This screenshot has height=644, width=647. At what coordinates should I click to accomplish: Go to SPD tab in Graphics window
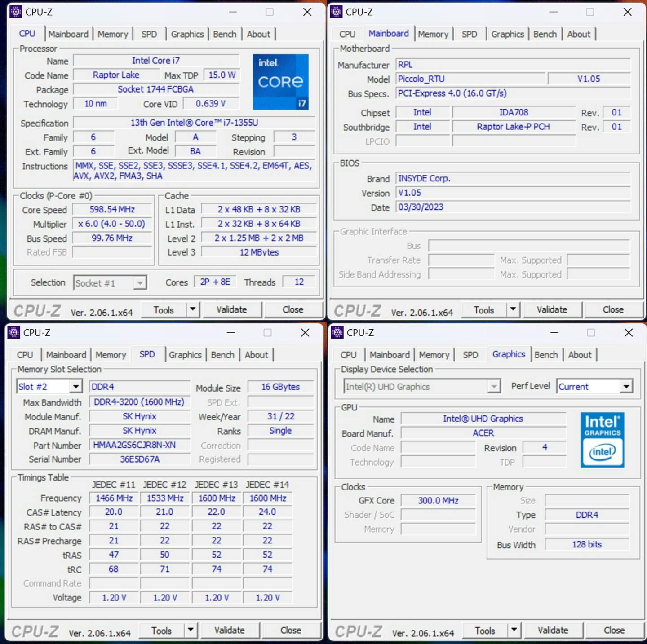point(470,355)
